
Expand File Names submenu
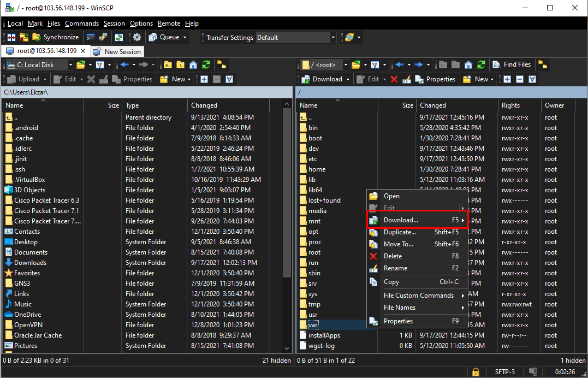pyautogui.click(x=417, y=308)
